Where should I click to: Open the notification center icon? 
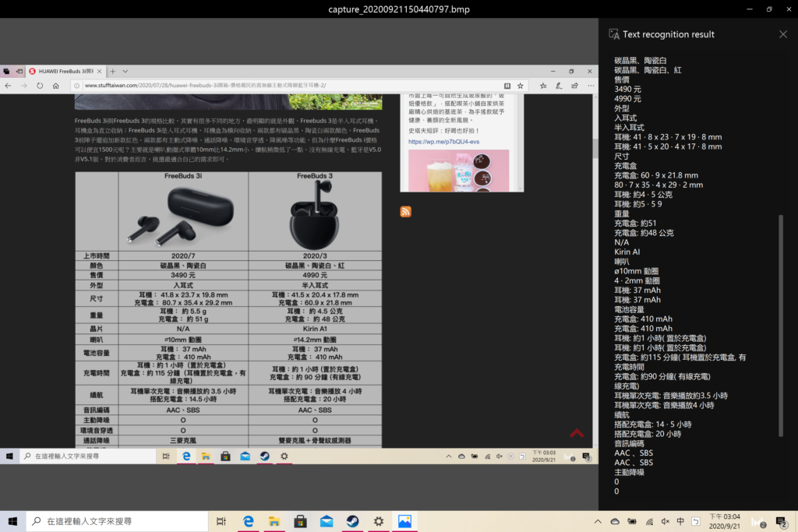781,521
